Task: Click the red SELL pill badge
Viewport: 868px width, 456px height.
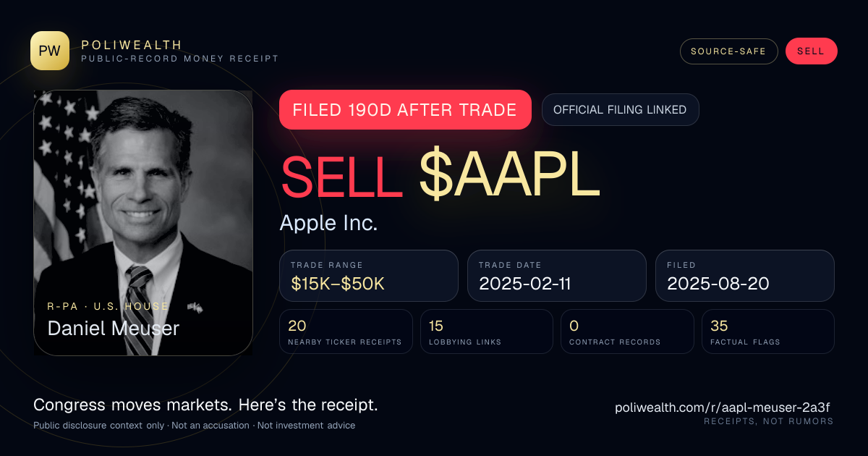Action: pos(811,51)
